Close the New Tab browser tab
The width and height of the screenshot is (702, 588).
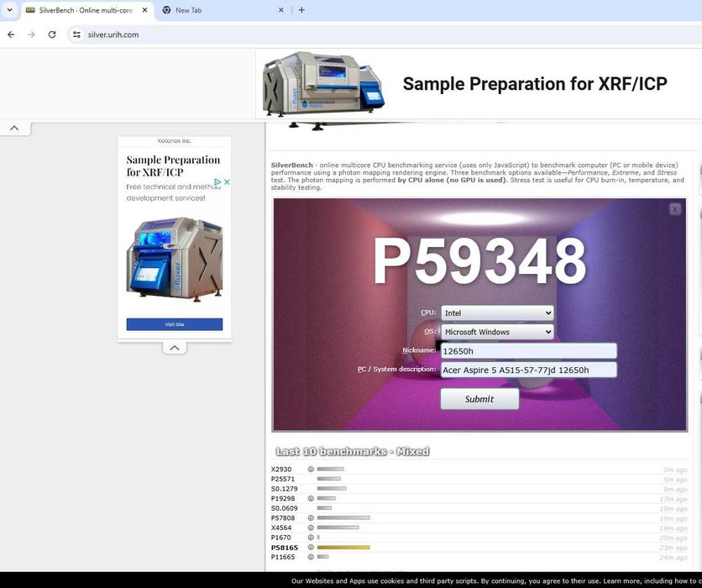click(x=280, y=10)
